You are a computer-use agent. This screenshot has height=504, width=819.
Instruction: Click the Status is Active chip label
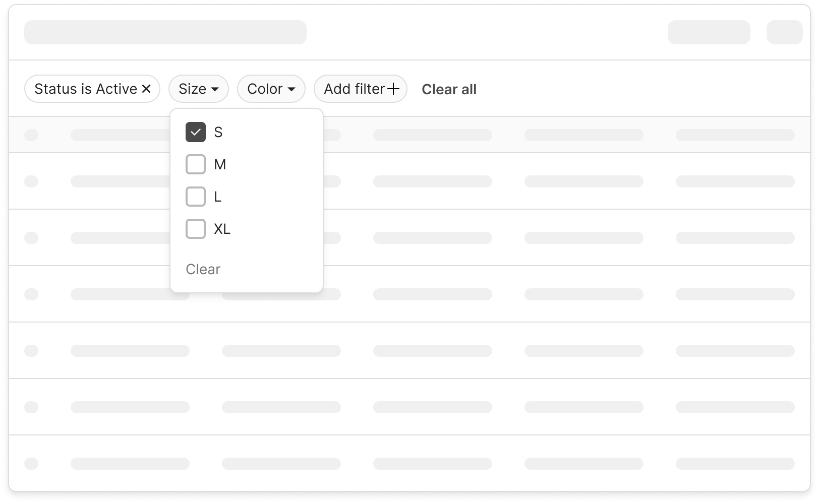point(86,89)
